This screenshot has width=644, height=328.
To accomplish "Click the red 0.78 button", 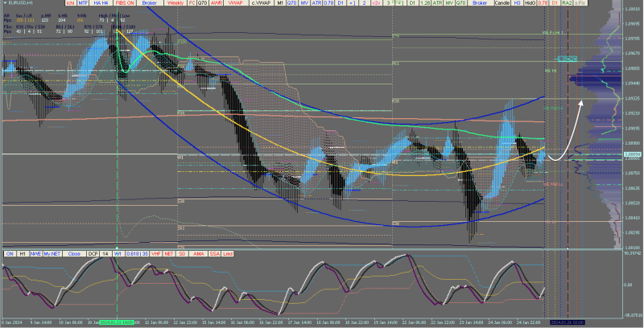I will coord(543,3).
